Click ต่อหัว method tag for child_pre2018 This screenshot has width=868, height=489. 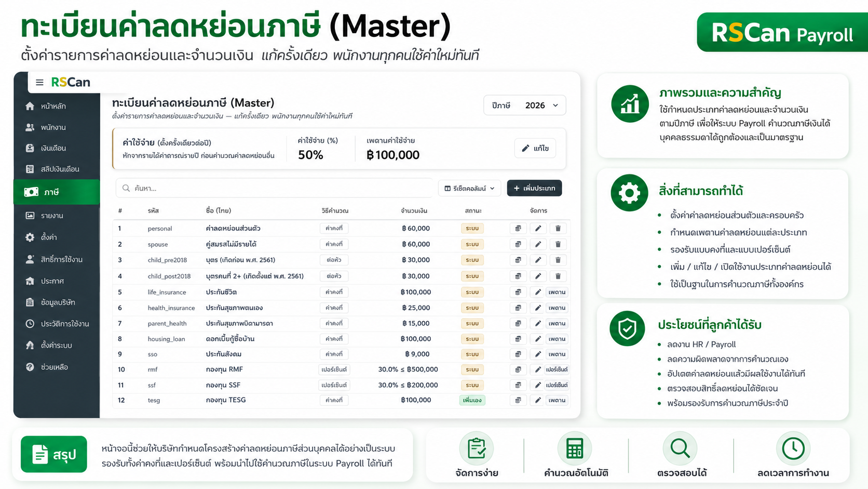[334, 260]
